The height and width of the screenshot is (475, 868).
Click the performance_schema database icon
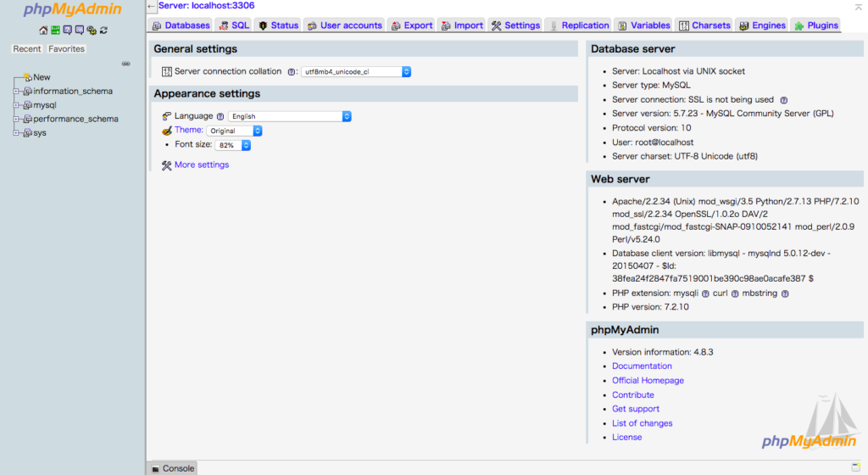click(28, 119)
